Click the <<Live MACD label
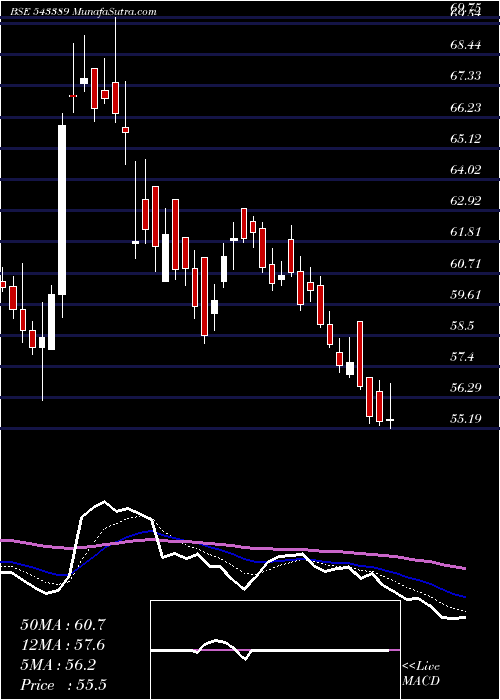 tap(421, 673)
